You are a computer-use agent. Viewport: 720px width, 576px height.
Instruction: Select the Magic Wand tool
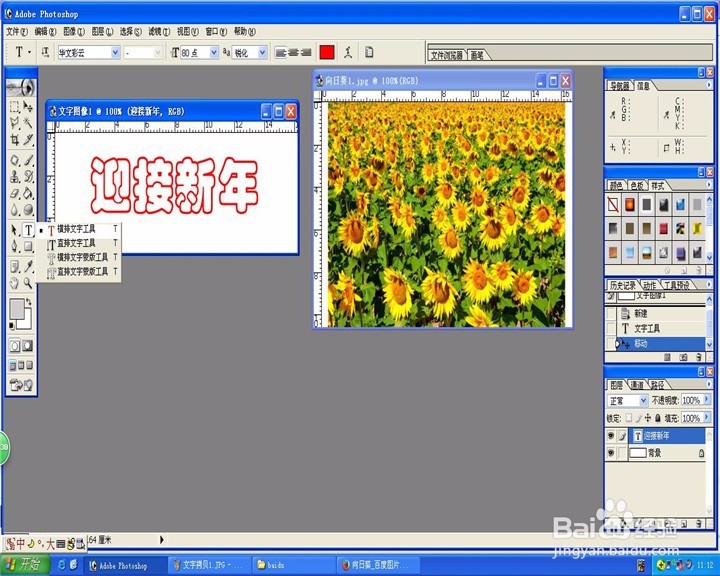[x=28, y=122]
